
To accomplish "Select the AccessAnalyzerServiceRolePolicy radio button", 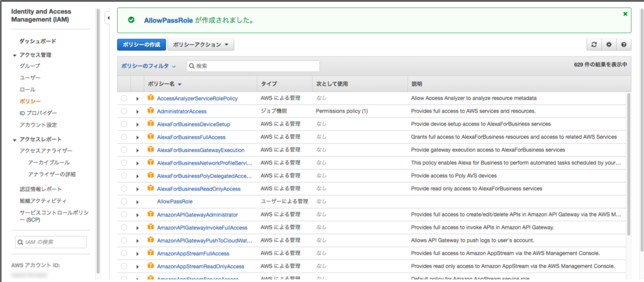I will 124,98.
